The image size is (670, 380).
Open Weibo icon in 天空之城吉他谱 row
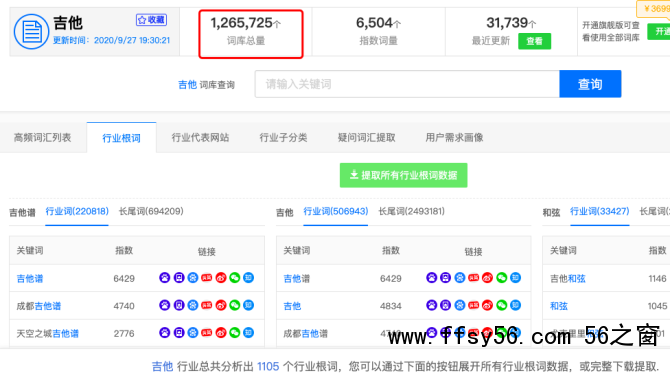point(221,333)
